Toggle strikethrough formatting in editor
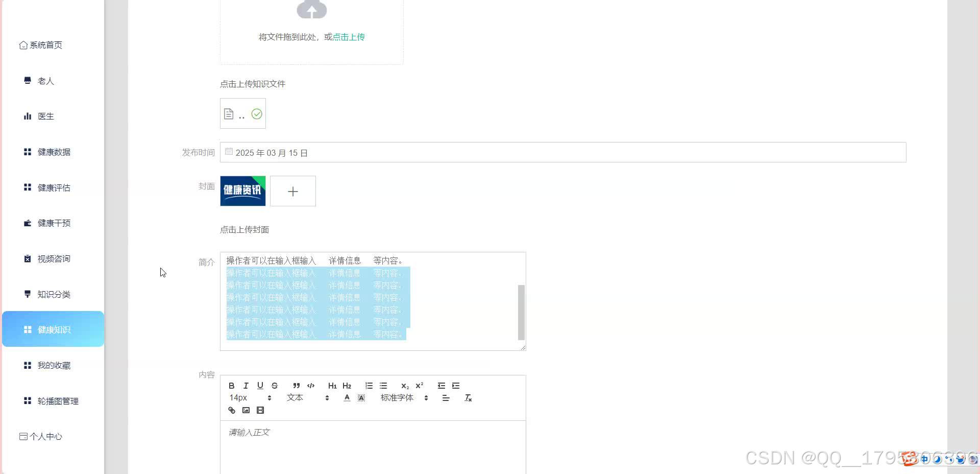The height and width of the screenshot is (474, 980). click(x=275, y=386)
